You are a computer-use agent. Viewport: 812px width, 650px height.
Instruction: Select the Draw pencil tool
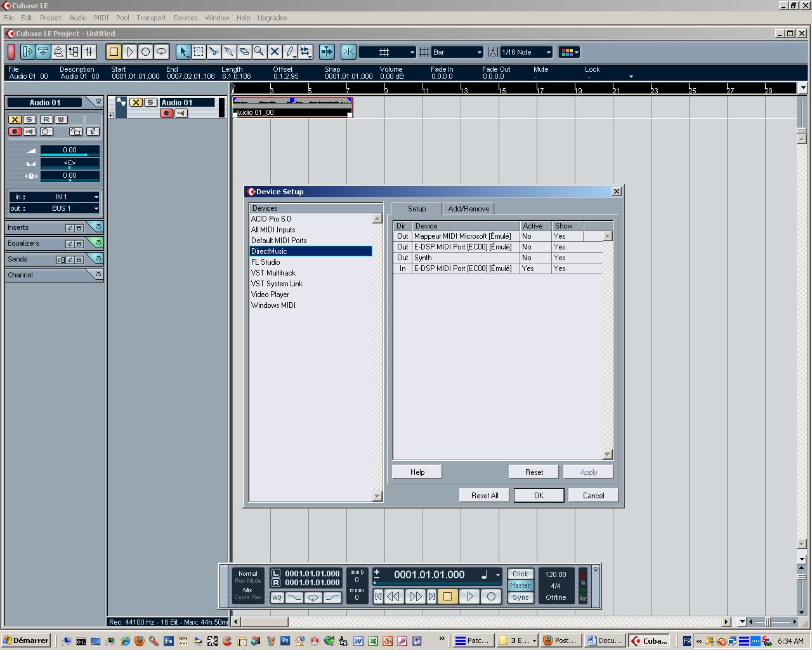tap(290, 52)
